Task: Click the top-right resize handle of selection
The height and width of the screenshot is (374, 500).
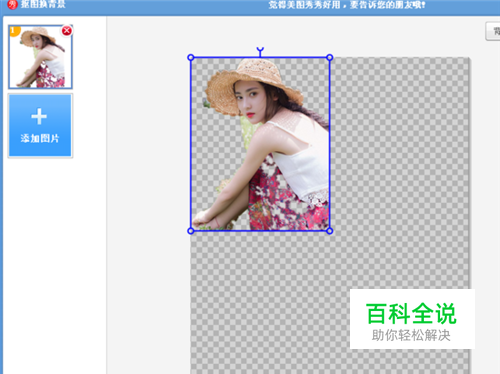Action: 330,57
